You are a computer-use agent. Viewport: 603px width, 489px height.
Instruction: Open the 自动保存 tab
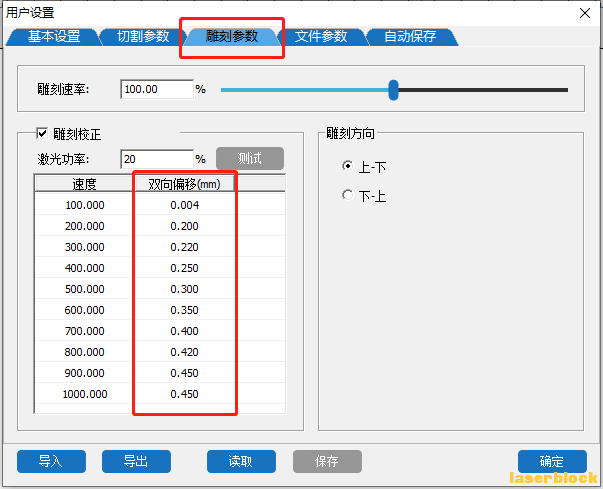point(409,37)
